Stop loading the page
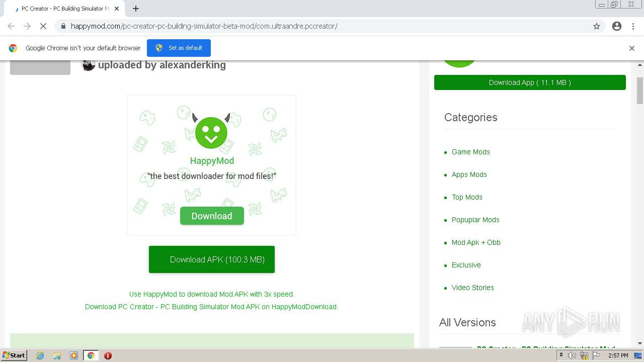The height and width of the screenshot is (362, 644). click(x=43, y=26)
